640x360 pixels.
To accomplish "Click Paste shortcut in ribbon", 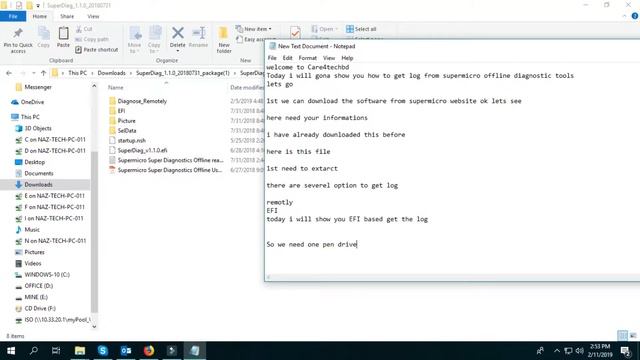I will point(97,49).
